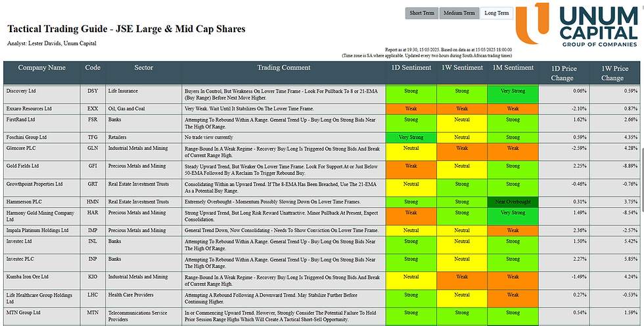Click Life Healthcare's Weak 1M sentiment cell
The height and width of the screenshot is (326, 644).
click(513, 298)
